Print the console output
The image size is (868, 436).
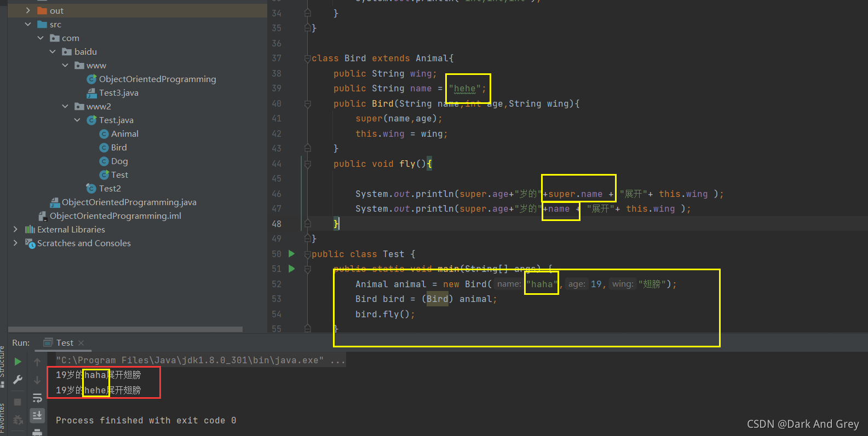click(x=37, y=432)
